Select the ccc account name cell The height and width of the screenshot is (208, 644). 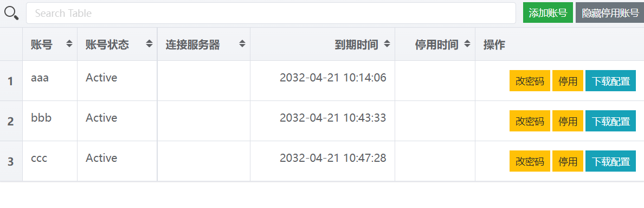pyautogui.click(x=50, y=161)
